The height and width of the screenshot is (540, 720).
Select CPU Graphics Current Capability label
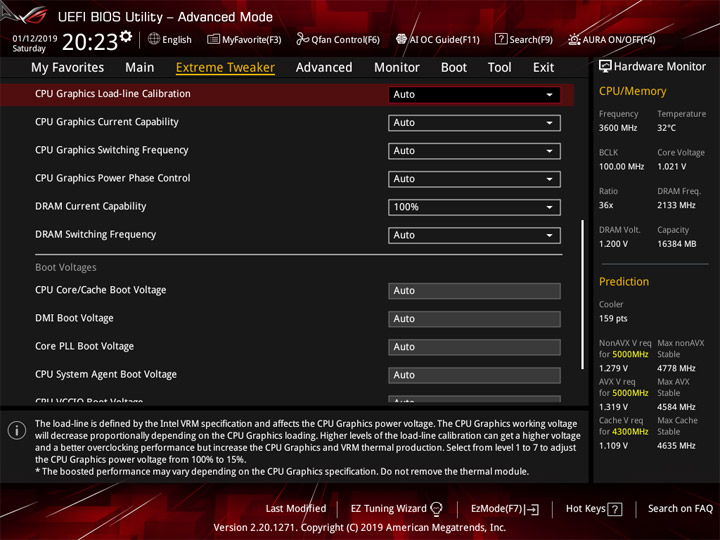click(x=107, y=122)
